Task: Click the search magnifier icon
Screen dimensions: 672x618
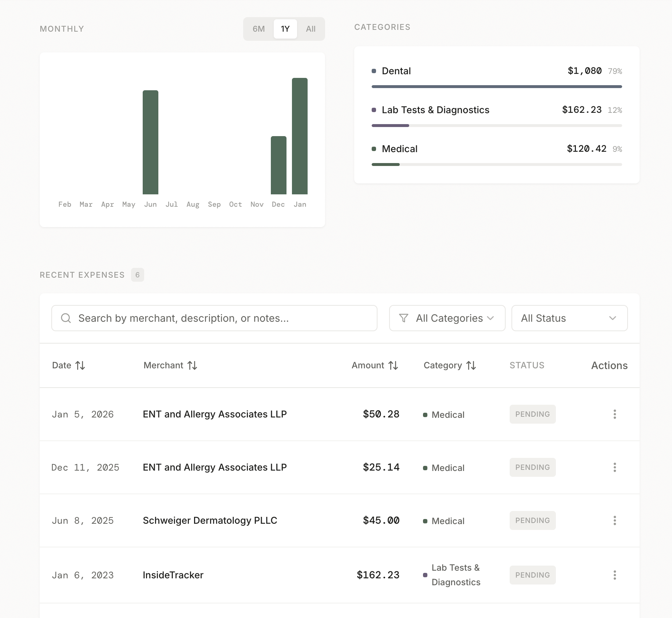Action: 66,318
